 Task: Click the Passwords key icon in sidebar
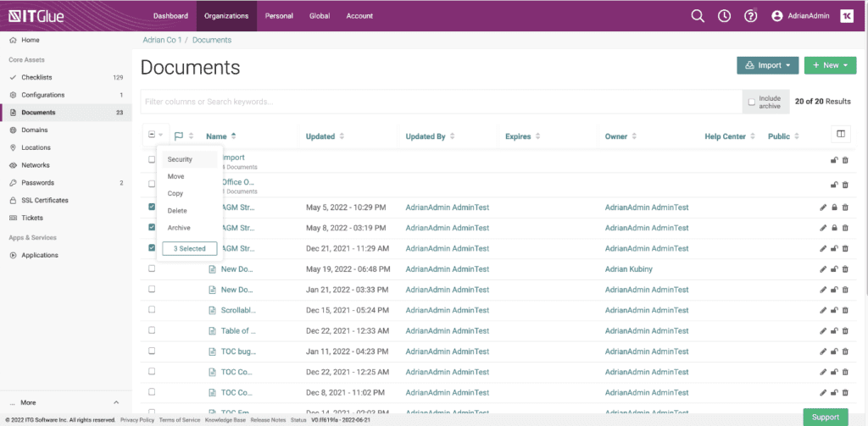click(13, 183)
